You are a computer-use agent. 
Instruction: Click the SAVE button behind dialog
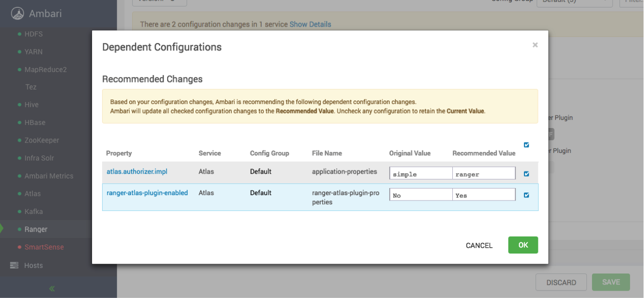[x=611, y=282]
